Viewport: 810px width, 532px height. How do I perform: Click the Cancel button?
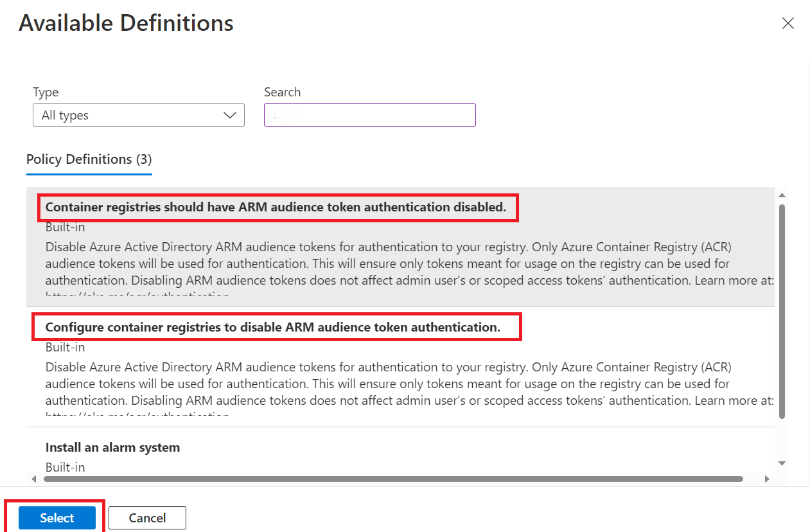[x=147, y=518]
